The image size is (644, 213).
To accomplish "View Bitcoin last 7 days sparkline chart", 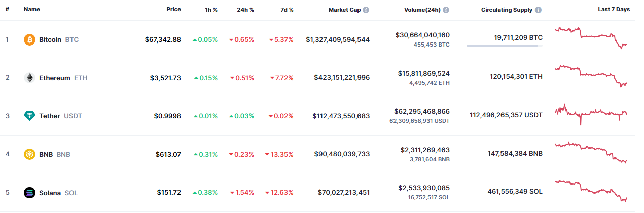I will 591,38.
